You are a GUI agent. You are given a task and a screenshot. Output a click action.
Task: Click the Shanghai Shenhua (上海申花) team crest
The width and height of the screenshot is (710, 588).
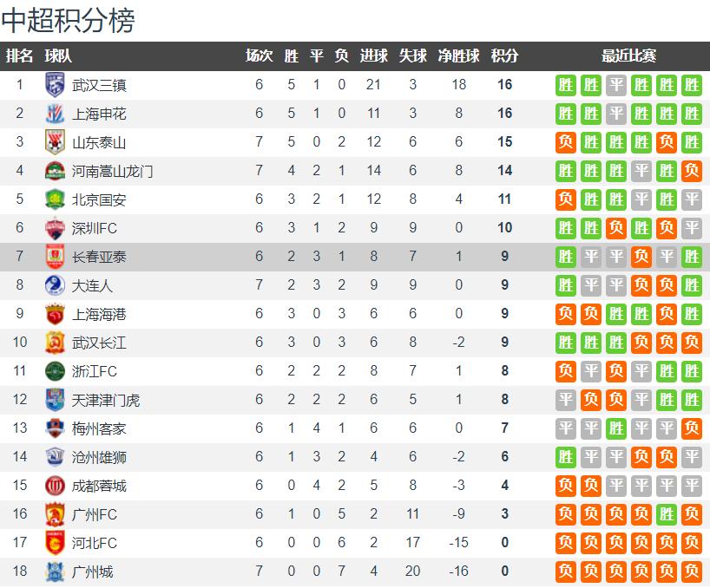point(55,114)
